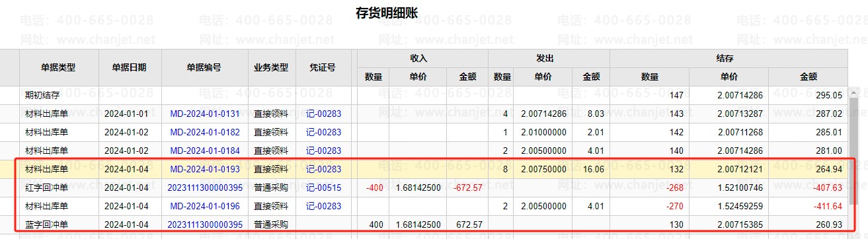Image resolution: width=868 pixels, height=239 pixels.
Task: Click the opening balance quantity 147
Action: 677,95
